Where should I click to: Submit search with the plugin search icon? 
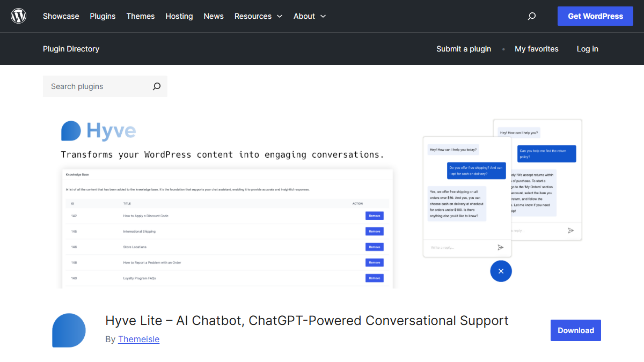[157, 86]
